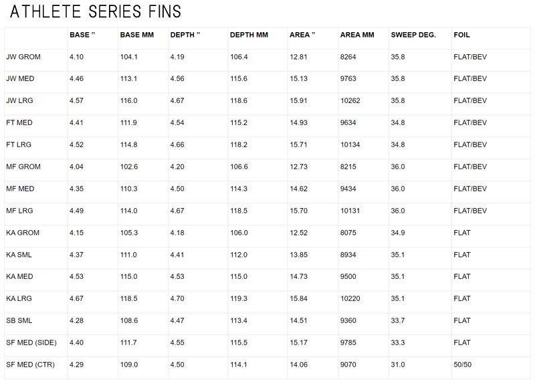Click the ATHLETE SERIES FINS title

coord(96,11)
